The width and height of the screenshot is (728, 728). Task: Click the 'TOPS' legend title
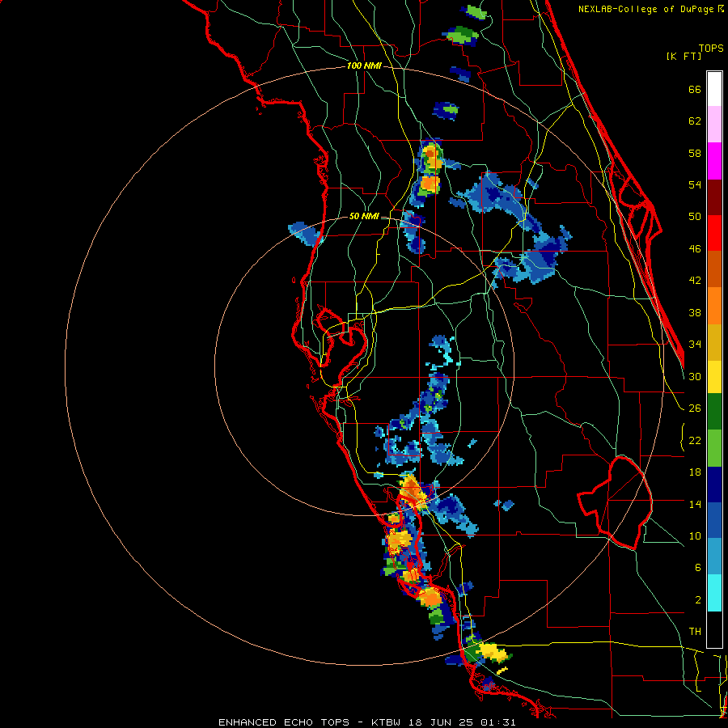711,48
